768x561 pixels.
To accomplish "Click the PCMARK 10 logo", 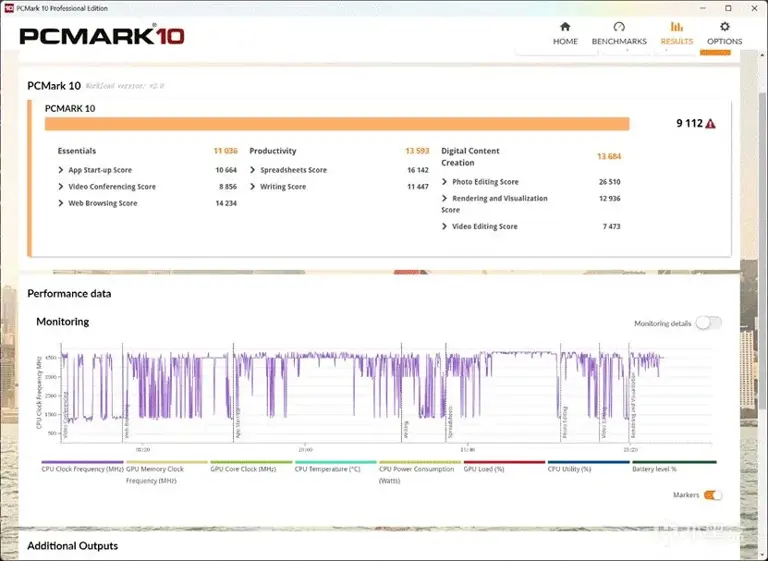I will pyautogui.click(x=101, y=36).
